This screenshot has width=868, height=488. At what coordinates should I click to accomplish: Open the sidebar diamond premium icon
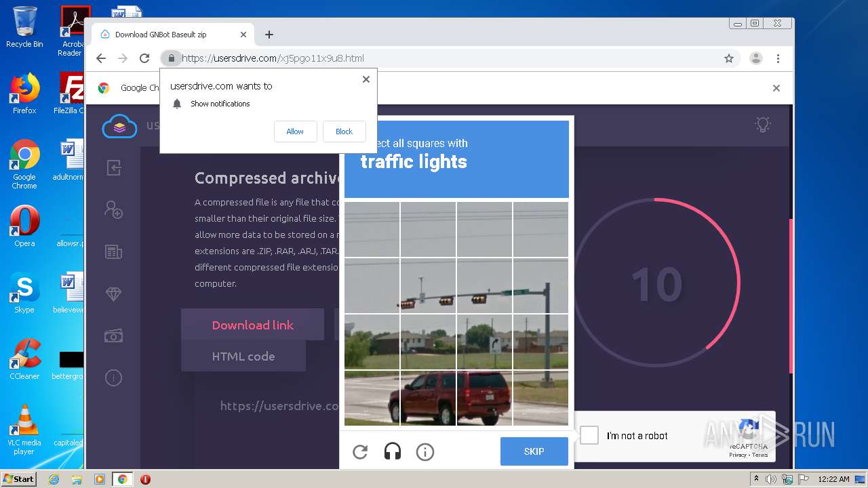point(113,294)
